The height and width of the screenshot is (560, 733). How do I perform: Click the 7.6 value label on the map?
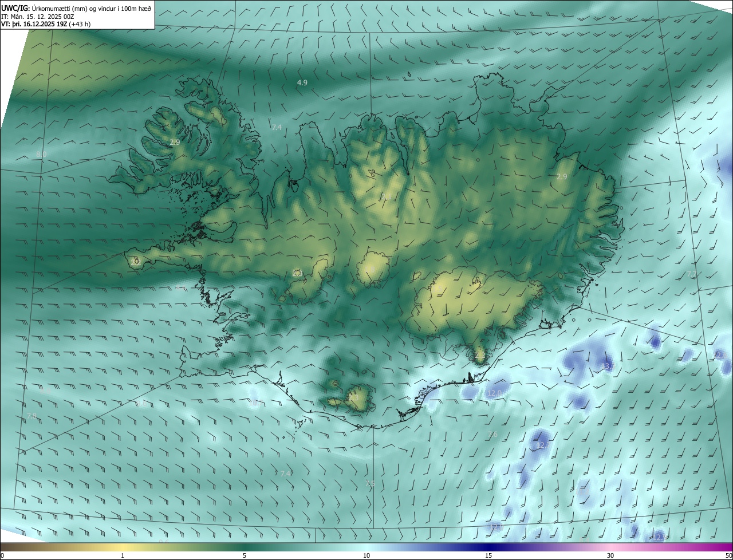pos(493,435)
